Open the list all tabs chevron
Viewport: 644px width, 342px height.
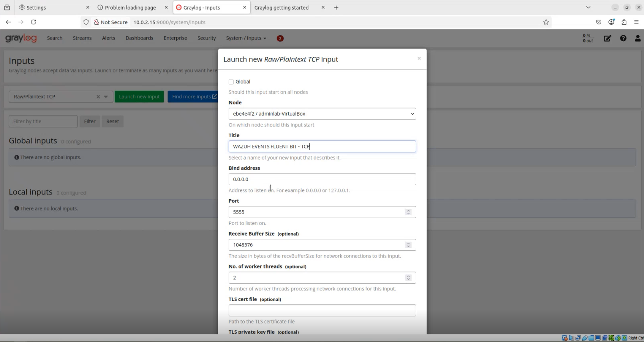588,7
